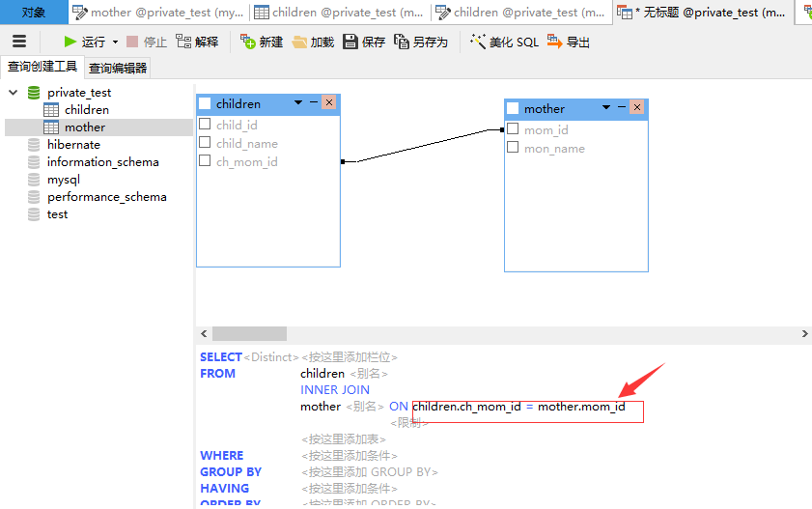Beautify SQL with 美化 SQL wand
812x509 pixels.
coord(504,42)
